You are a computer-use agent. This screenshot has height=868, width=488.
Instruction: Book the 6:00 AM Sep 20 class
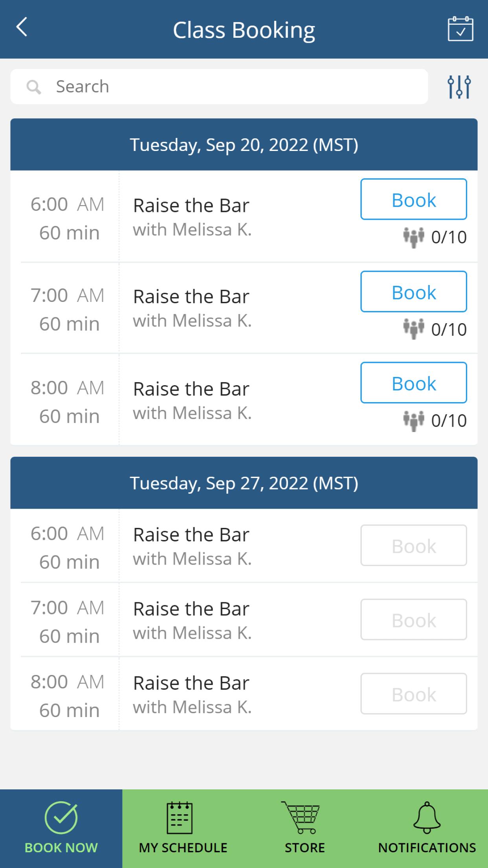(x=414, y=199)
